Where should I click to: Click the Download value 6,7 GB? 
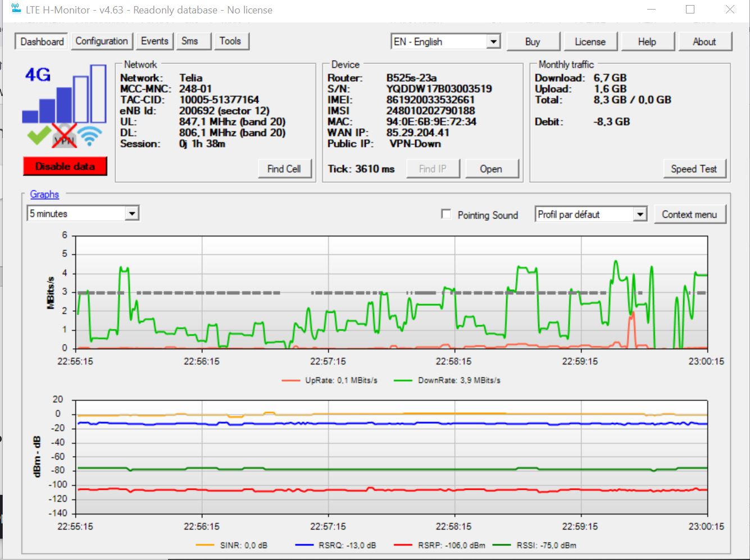click(610, 78)
